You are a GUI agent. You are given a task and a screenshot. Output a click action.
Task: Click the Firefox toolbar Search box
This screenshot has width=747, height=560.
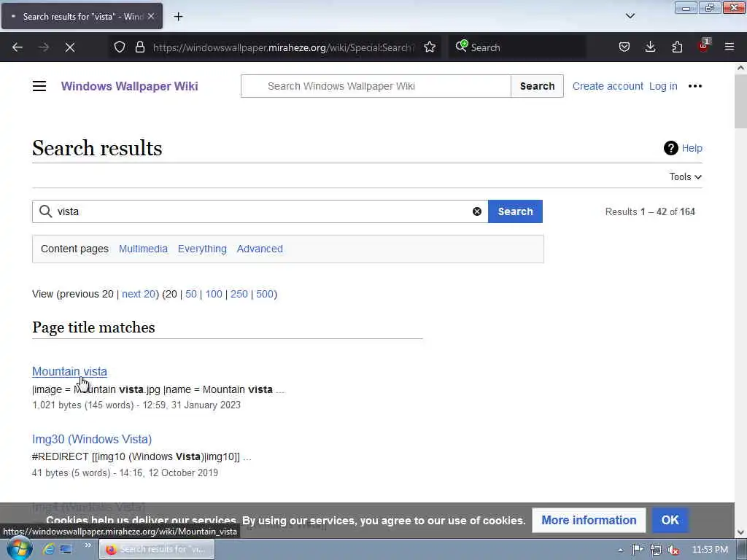[x=517, y=47]
